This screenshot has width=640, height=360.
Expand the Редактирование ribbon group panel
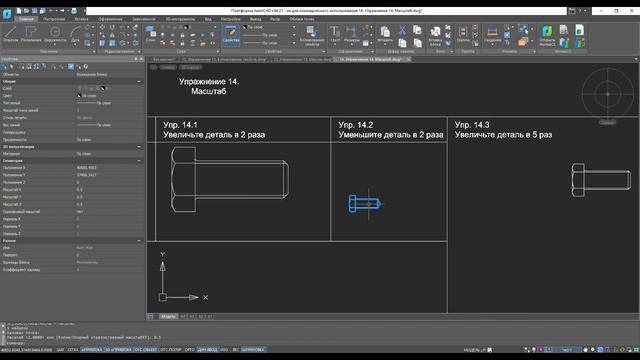point(139,52)
